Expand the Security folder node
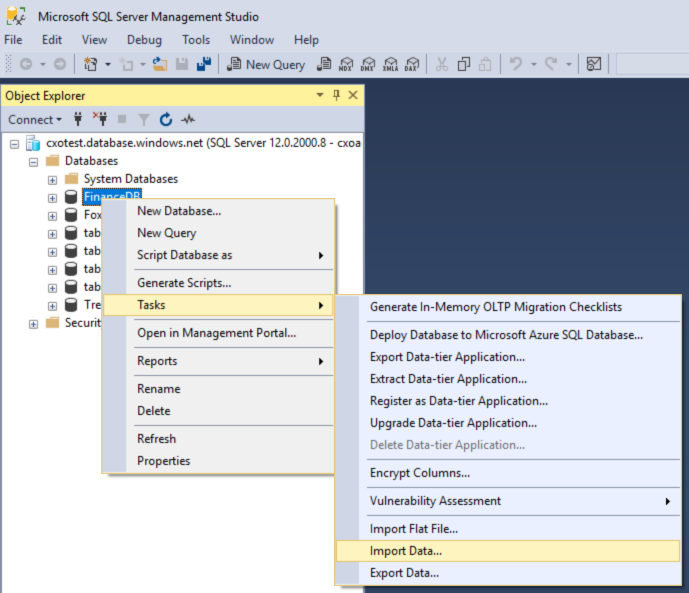Image resolution: width=689 pixels, height=593 pixels. 33,324
